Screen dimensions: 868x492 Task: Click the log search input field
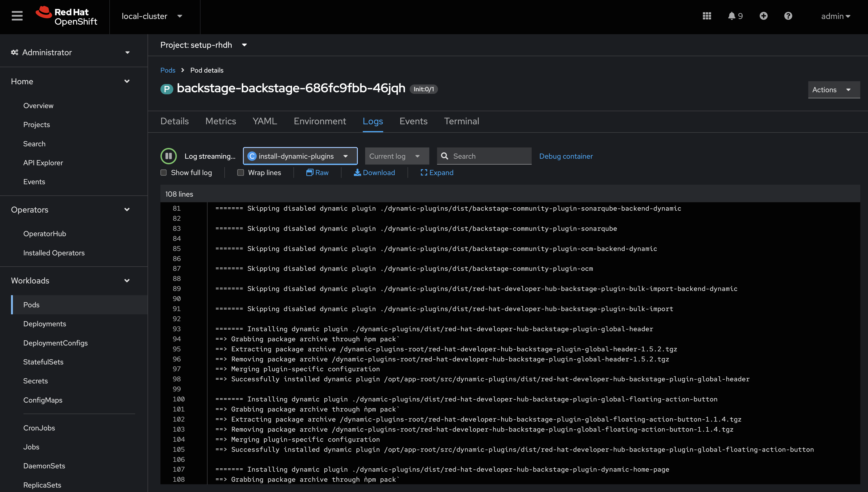pos(487,156)
